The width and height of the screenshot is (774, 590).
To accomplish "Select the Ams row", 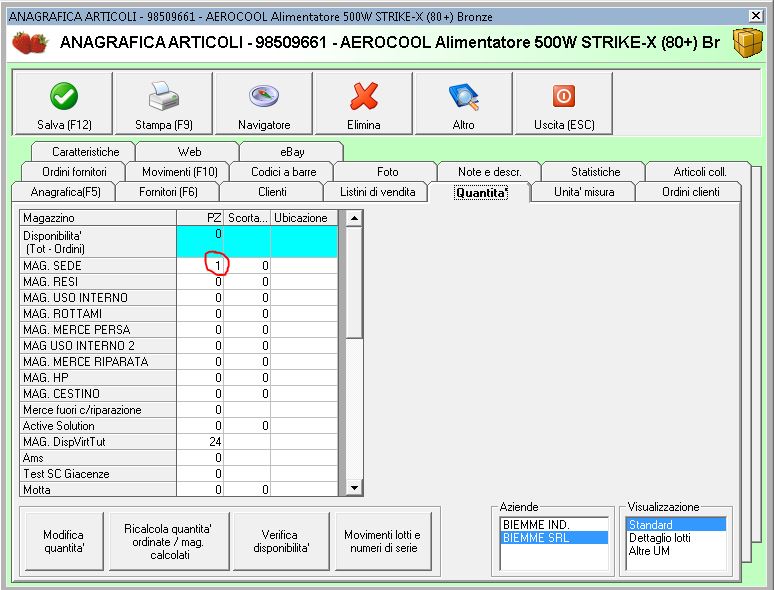I will [x=179, y=458].
